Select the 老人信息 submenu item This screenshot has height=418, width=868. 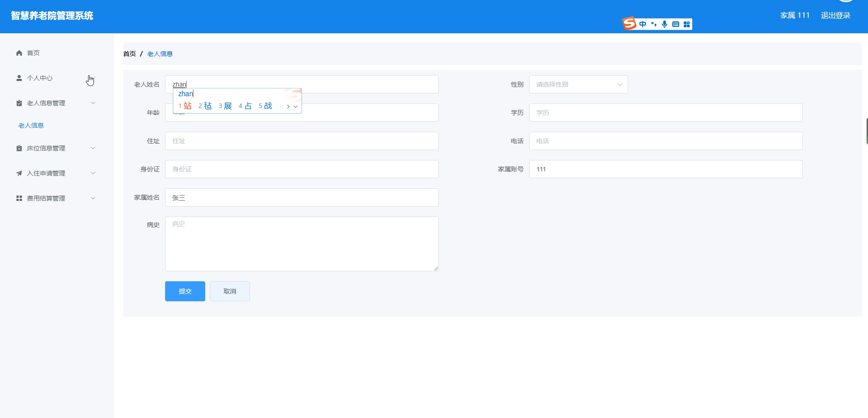(x=31, y=125)
